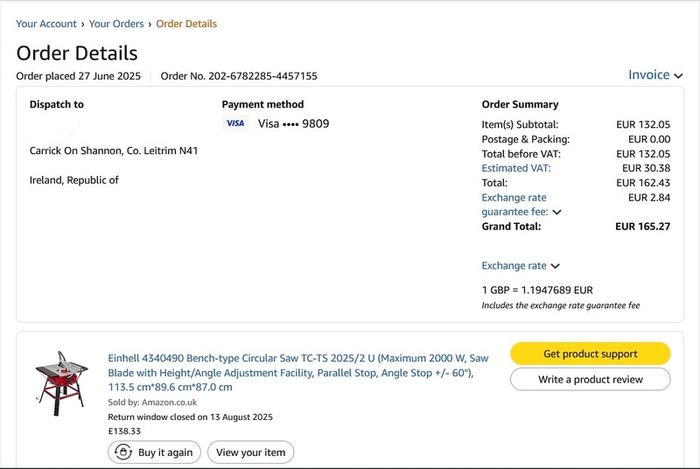This screenshot has width=700, height=469.
Task: Click Get product support button
Action: [x=590, y=354]
